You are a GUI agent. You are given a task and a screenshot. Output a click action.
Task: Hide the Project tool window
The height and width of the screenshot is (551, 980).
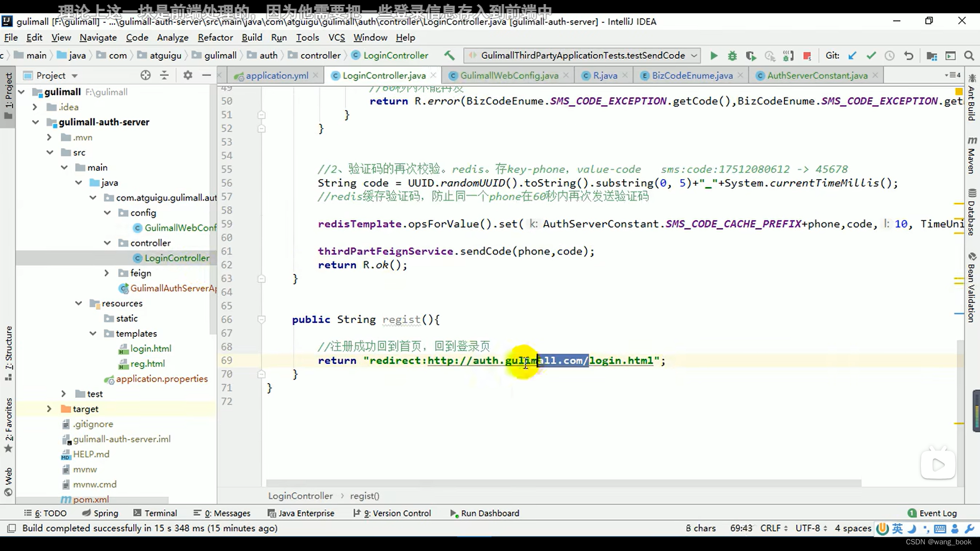(206, 76)
